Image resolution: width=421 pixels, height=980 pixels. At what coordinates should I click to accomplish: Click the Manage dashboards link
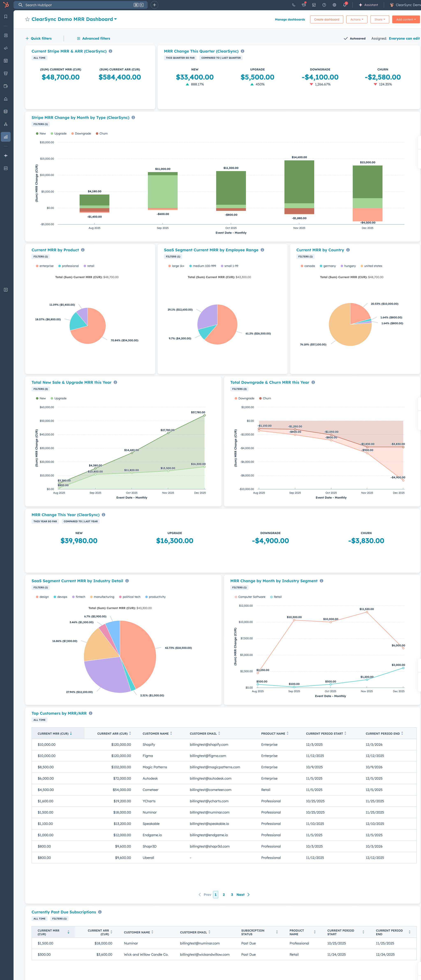point(290,19)
